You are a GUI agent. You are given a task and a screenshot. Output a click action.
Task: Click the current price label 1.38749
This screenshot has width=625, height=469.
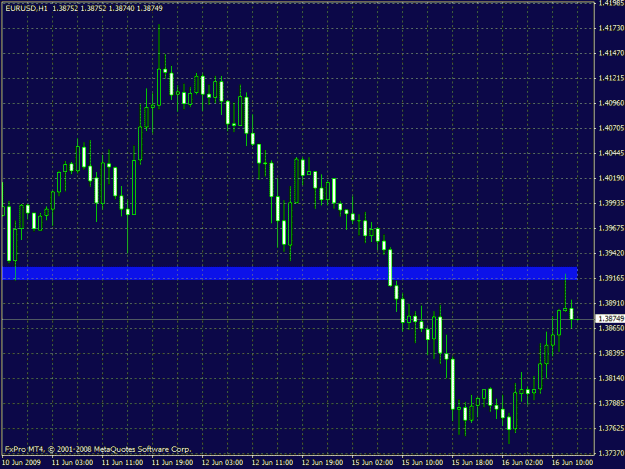tap(611, 318)
